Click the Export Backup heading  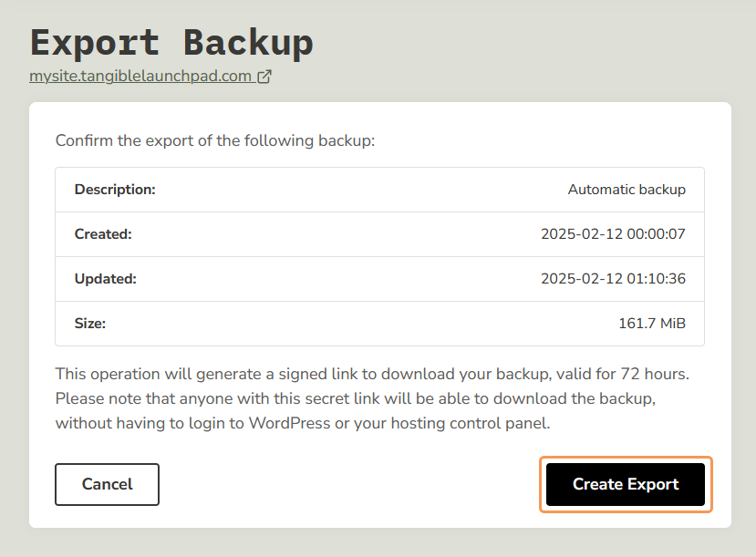171,42
